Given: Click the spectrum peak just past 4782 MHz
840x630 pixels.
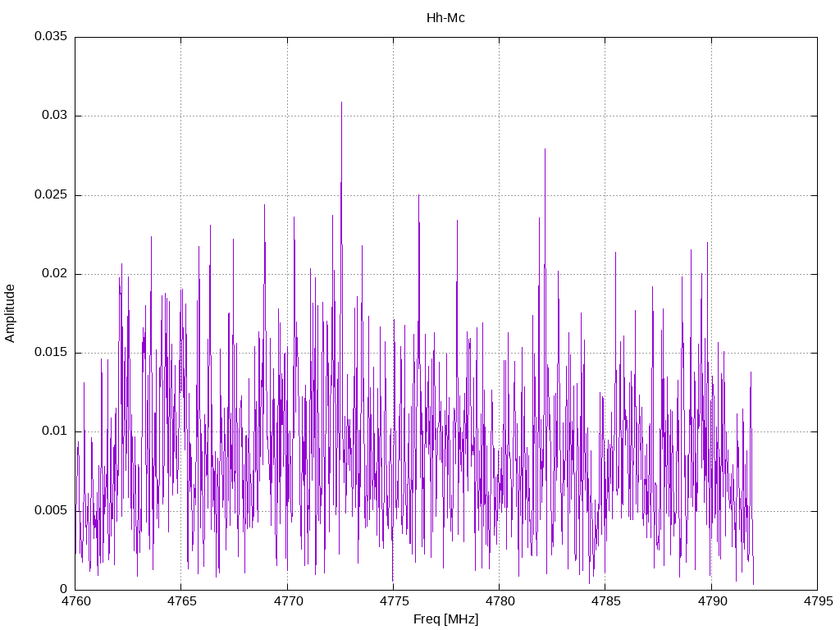Looking at the screenshot, I should [545, 150].
